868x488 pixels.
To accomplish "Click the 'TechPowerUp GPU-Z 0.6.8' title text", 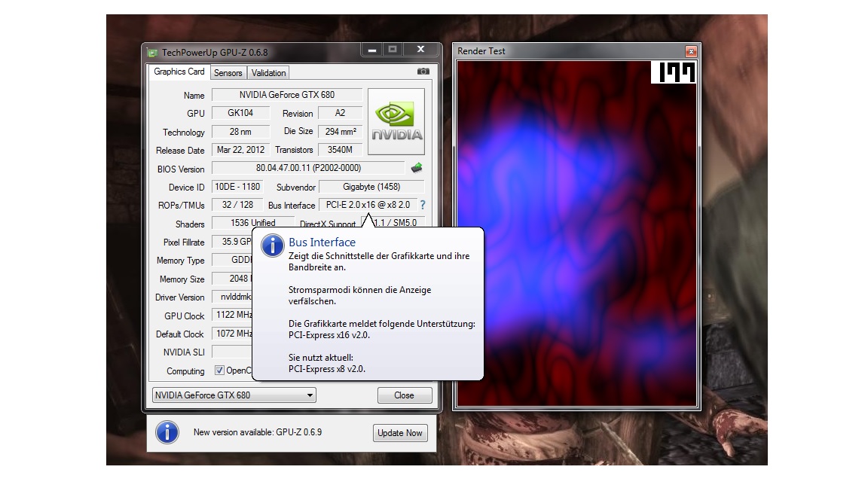I will tap(215, 53).
